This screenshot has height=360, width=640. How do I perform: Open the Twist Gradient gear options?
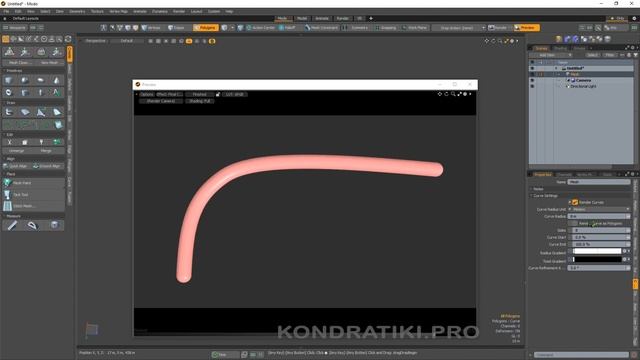tap(624, 259)
